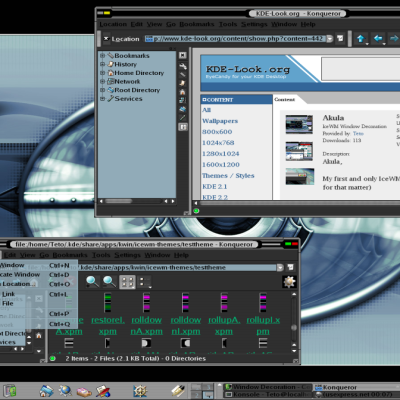Click the panel icon just left of the ship wheel

(x=103, y=391)
